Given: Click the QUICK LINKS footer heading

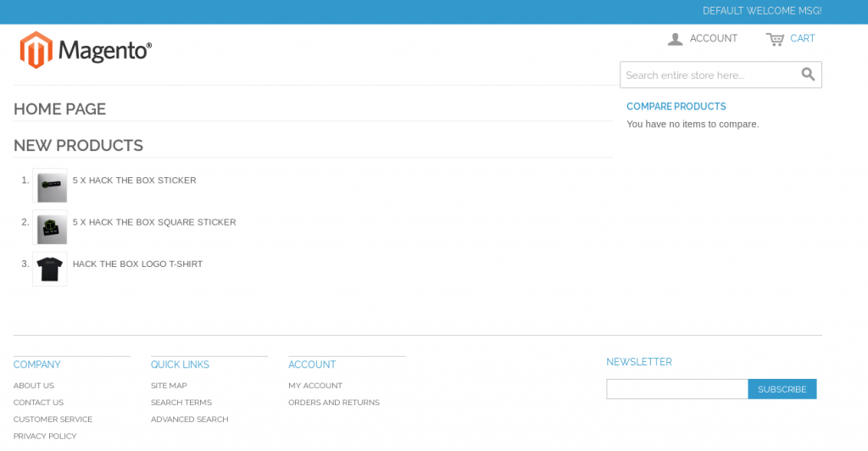Looking at the screenshot, I should click(180, 365).
